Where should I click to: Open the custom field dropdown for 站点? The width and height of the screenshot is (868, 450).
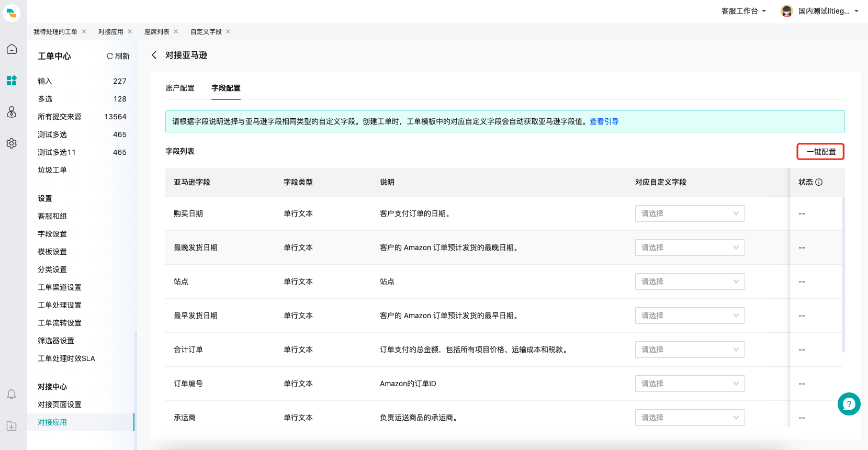pos(690,282)
